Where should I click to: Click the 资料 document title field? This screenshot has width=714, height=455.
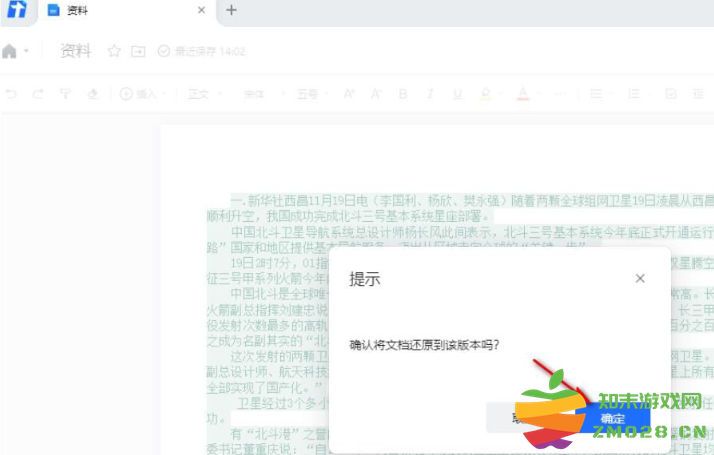76,51
